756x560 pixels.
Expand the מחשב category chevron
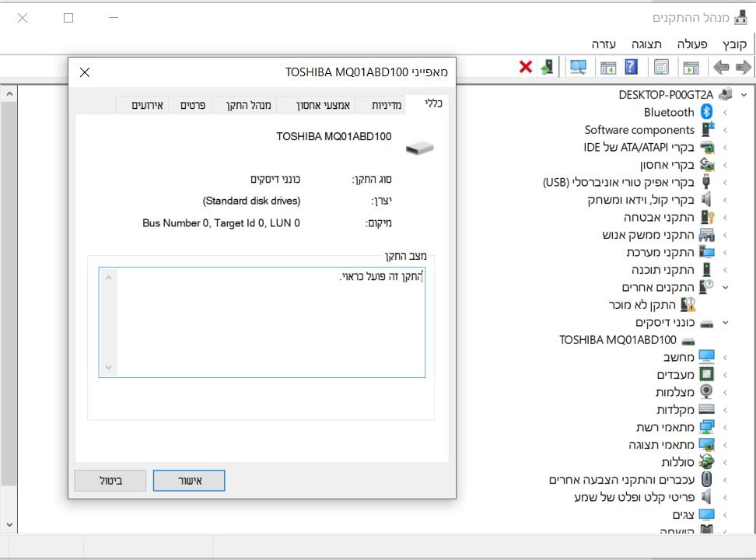click(x=725, y=358)
